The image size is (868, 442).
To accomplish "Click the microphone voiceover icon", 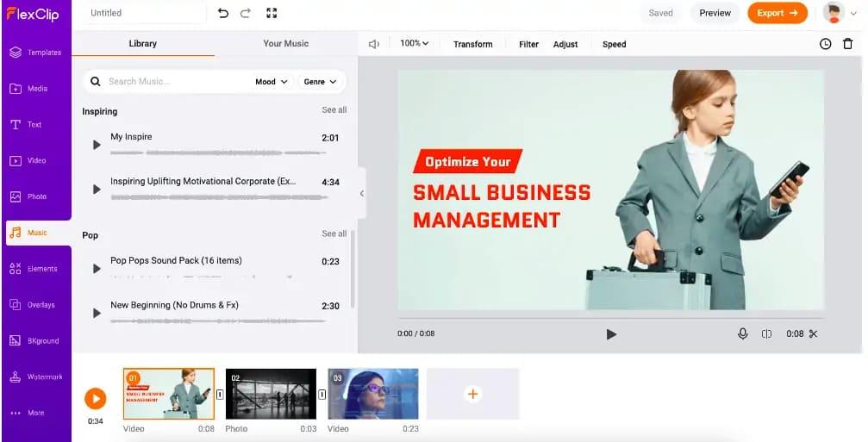I will 743,333.
